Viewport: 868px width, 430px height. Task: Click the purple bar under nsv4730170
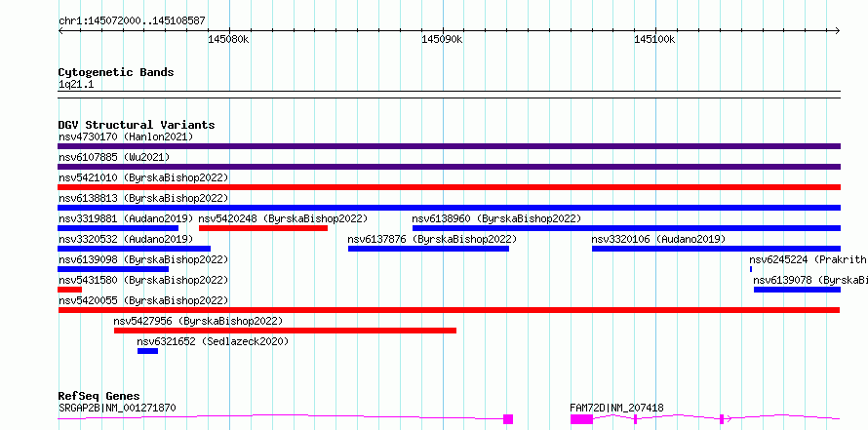pyautogui.click(x=449, y=146)
